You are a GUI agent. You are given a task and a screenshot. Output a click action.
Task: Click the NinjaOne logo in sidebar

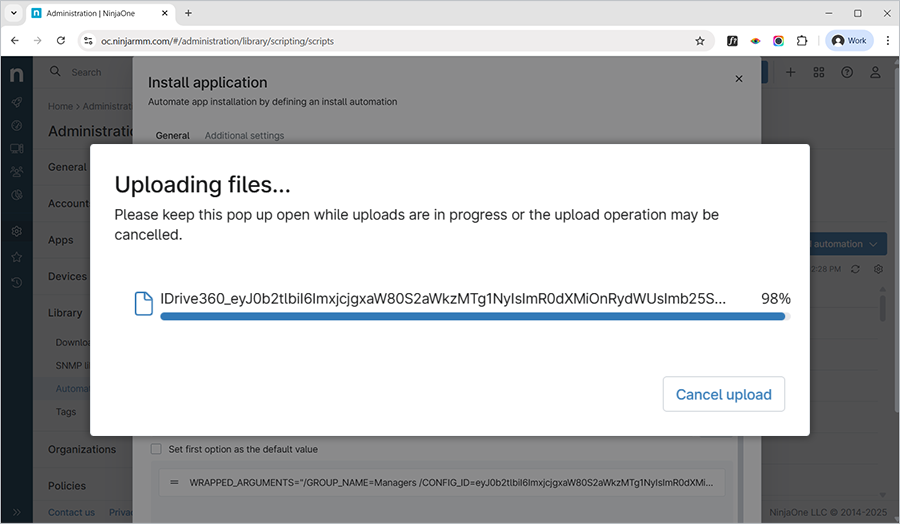(17, 74)
